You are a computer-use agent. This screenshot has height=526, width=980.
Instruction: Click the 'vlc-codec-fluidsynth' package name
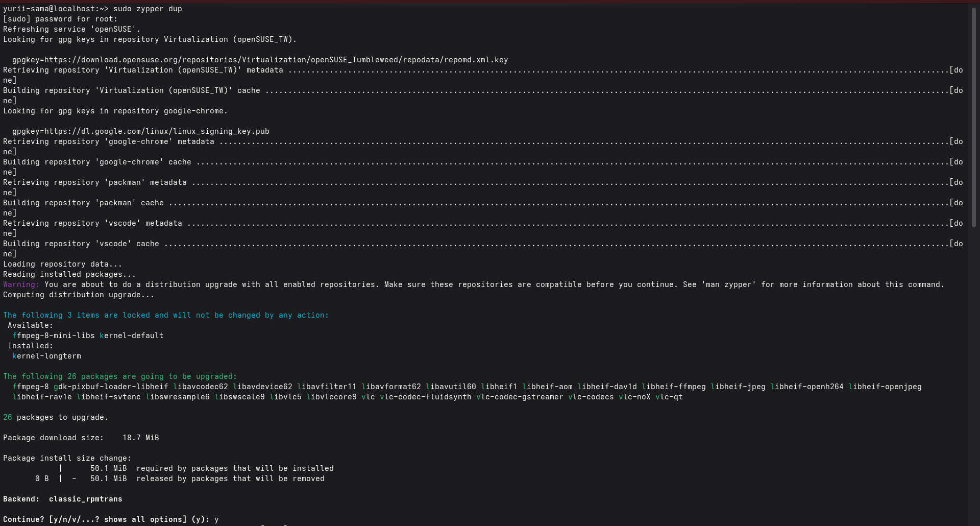click(x=426, y=397)
